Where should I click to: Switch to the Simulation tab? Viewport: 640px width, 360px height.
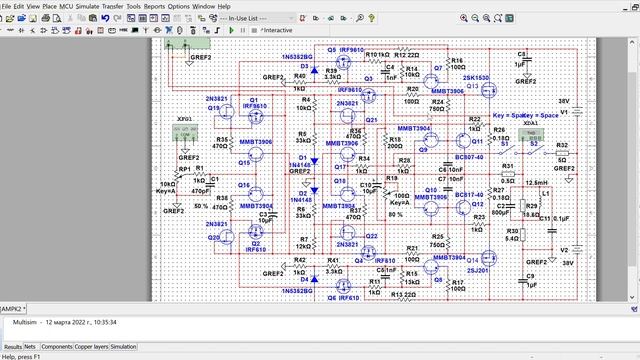[123, 347]
